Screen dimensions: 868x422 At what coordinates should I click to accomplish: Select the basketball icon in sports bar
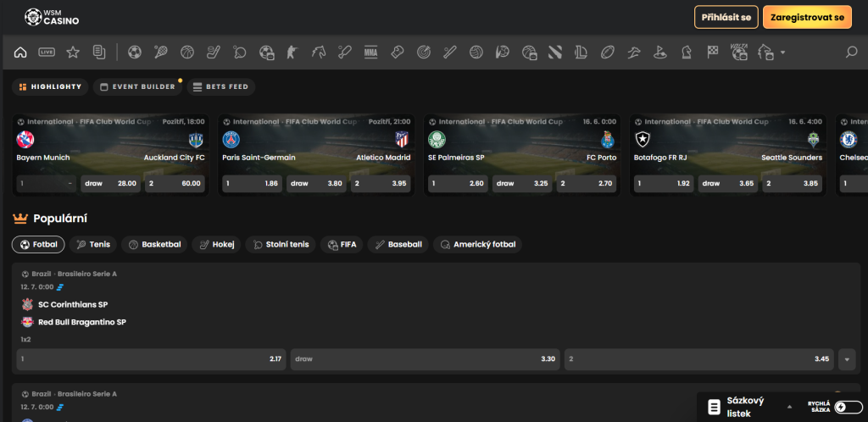coord(187,53)
